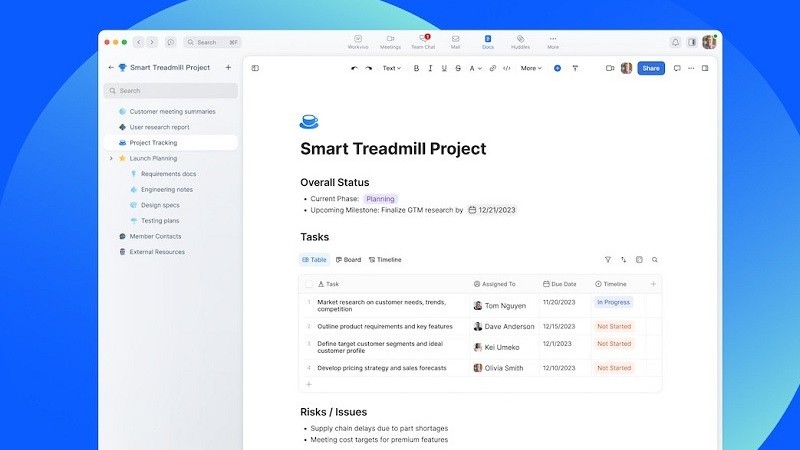
Task: Add a new page with plus icon
Action: pyautogui.click(x=228, y=67)
